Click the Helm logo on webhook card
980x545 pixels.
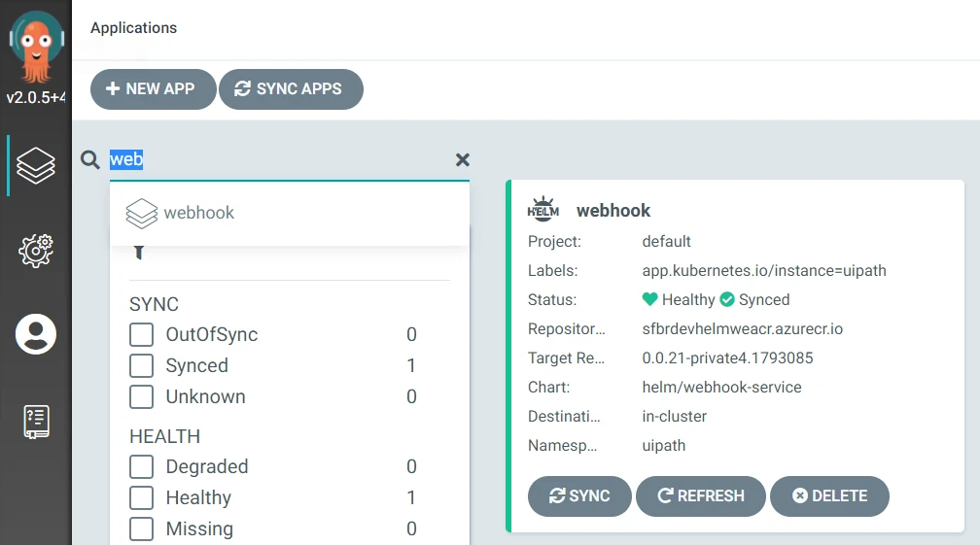click(x=543, y=210)
